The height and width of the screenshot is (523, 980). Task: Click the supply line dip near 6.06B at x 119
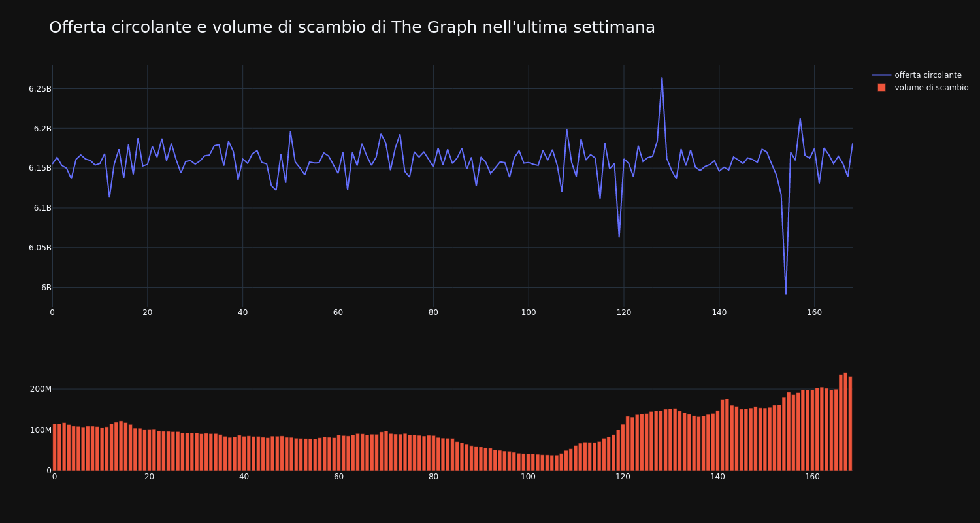pyautogui.click(x=619, y=236)
